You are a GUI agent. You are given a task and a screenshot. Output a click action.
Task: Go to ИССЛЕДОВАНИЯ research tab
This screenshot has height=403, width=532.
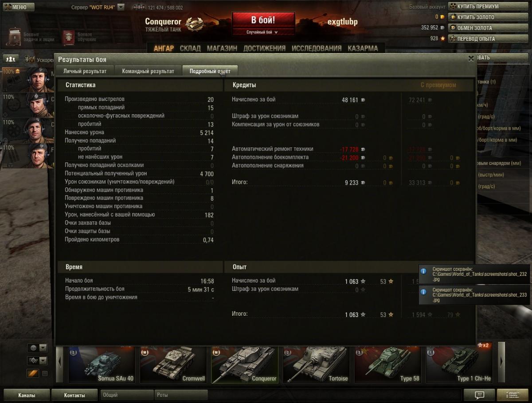pyautogui.click(x=317, y=48)
